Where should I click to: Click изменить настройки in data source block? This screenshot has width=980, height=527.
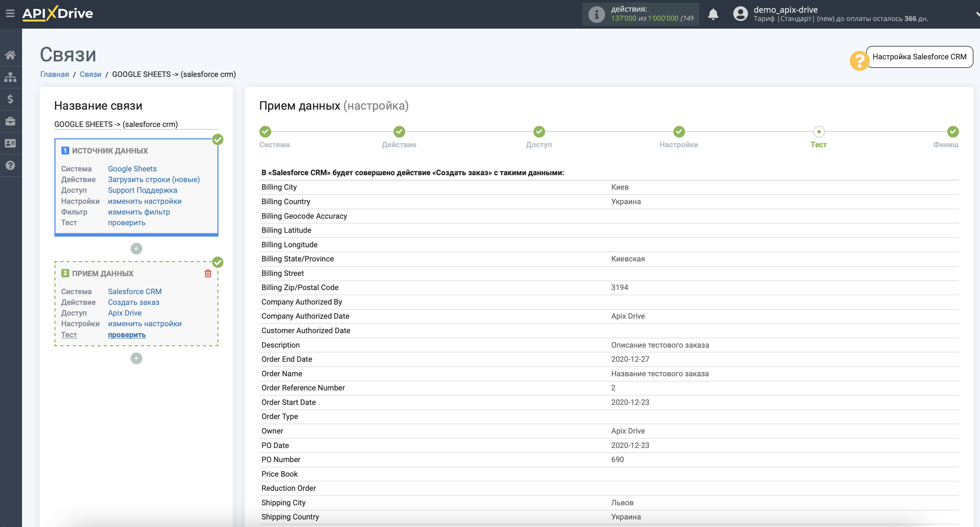pos(145,201)
